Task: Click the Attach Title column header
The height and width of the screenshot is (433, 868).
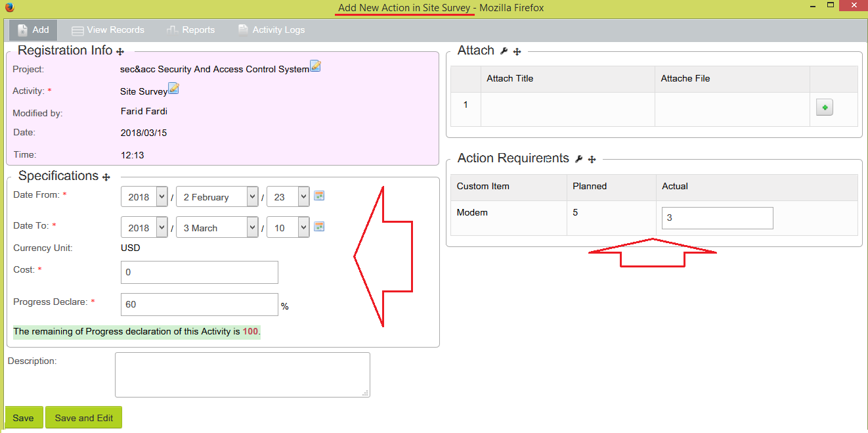Action: click(568, 79)
